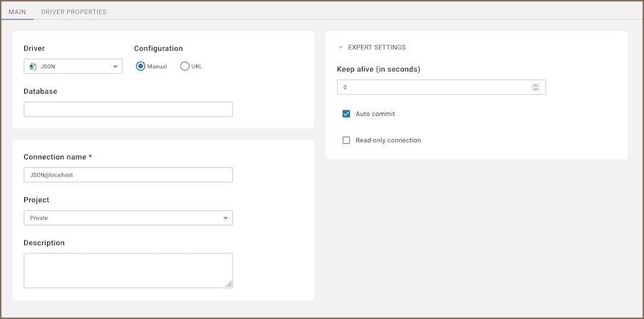Open the Driver dropdown arrow
This screenshot has height=319, width=644.
click(x=115, y=66)
